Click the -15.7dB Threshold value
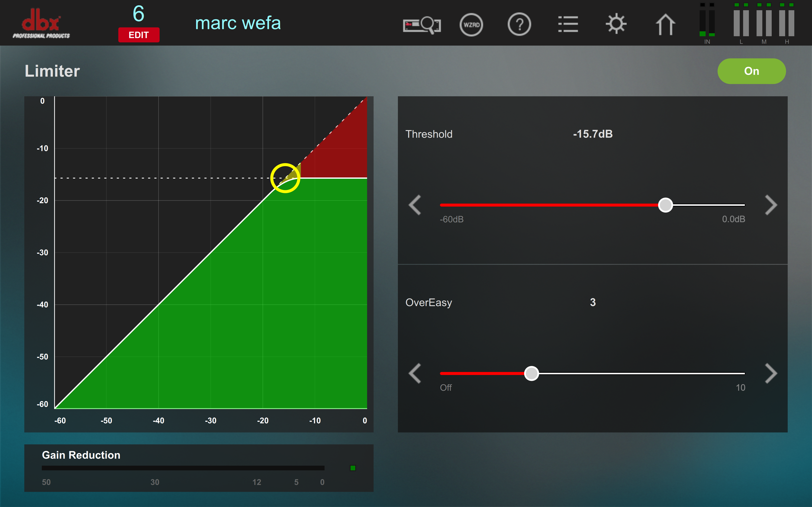Viewport: 812px width, 507px height. tap(593, 134)
